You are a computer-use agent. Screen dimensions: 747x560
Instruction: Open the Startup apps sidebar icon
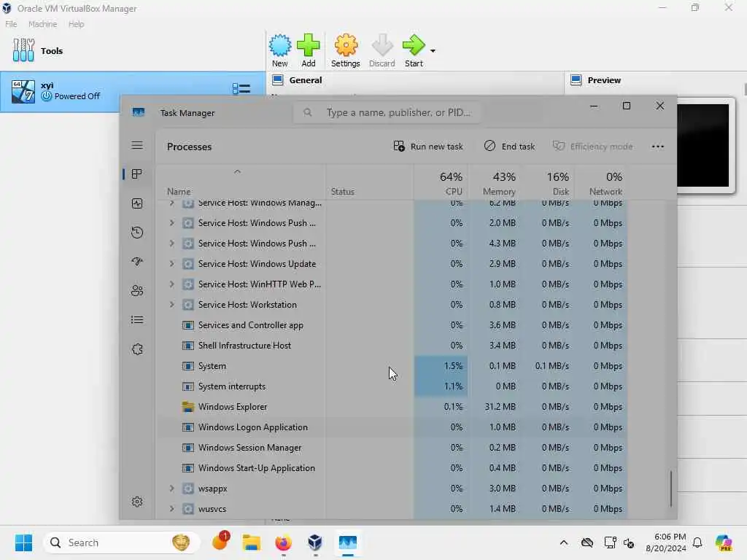(x=136, y=262)
